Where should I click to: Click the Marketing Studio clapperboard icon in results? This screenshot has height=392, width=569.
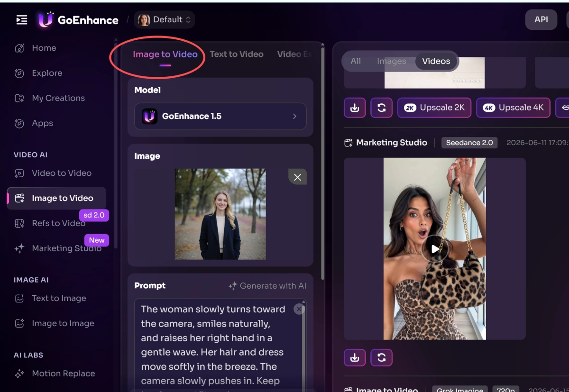349,143
